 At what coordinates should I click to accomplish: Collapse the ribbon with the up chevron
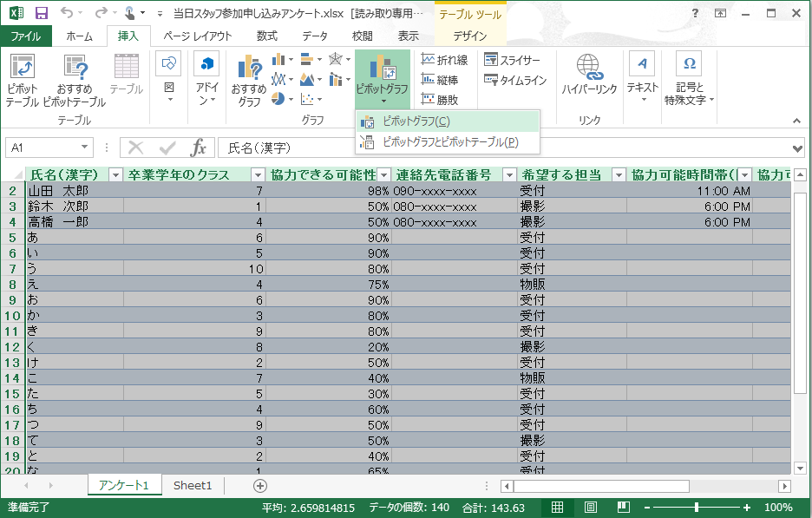pos(796,121)
